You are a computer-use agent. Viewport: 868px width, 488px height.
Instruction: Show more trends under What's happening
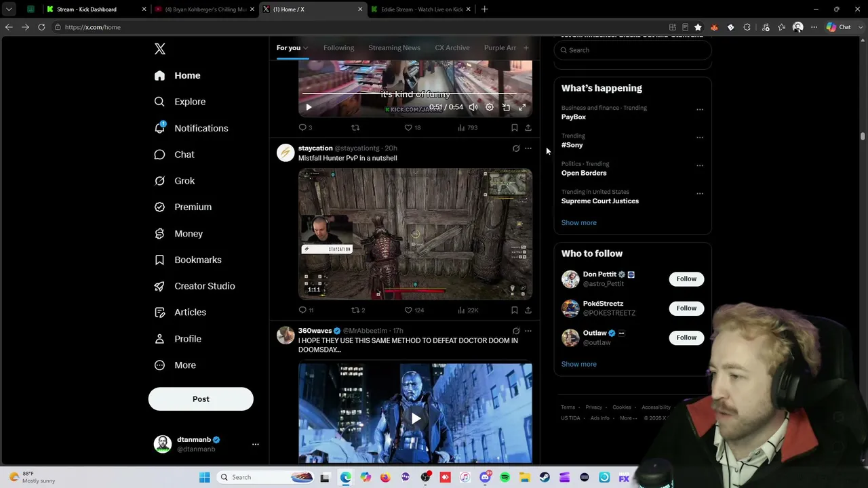tap(579, 222)
